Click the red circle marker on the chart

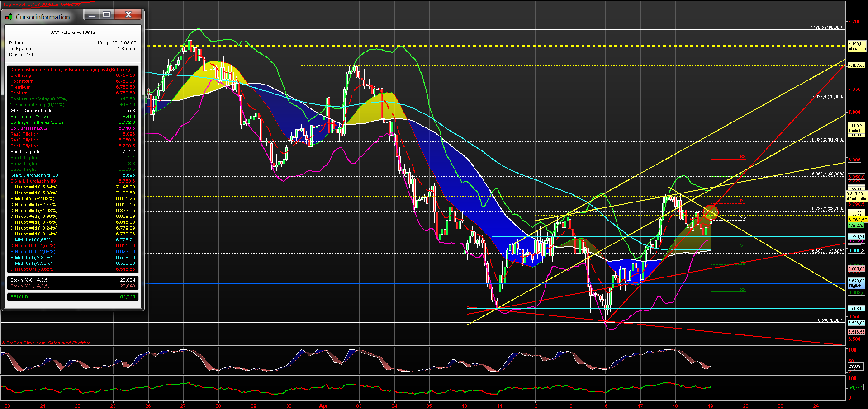click(x=711, y=212)
